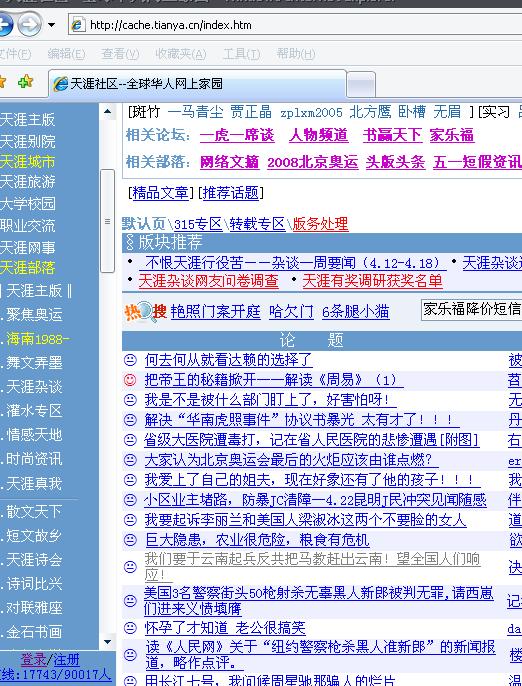522x686 pixels.
Task: Open 大学校园 in sidebar
Action: click(28, 203)
